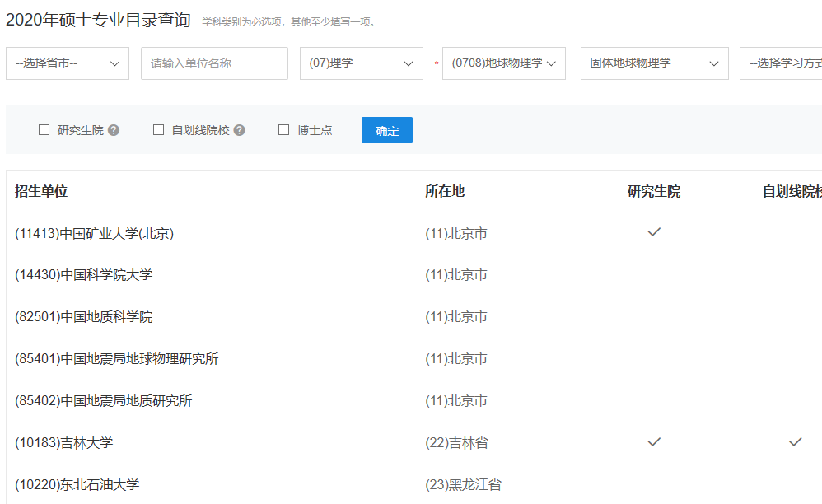Open (14430)中国科学院大学 entry

[84, 275]
